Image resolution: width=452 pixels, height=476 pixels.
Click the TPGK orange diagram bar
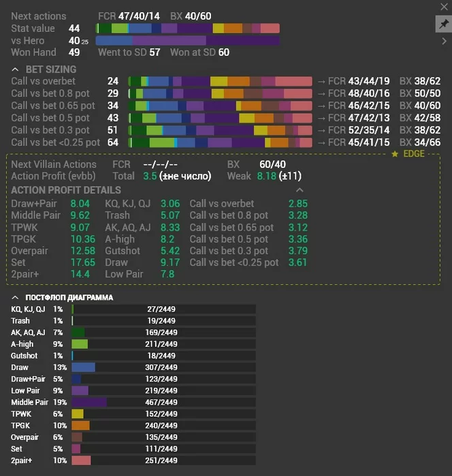pos(80,426)
